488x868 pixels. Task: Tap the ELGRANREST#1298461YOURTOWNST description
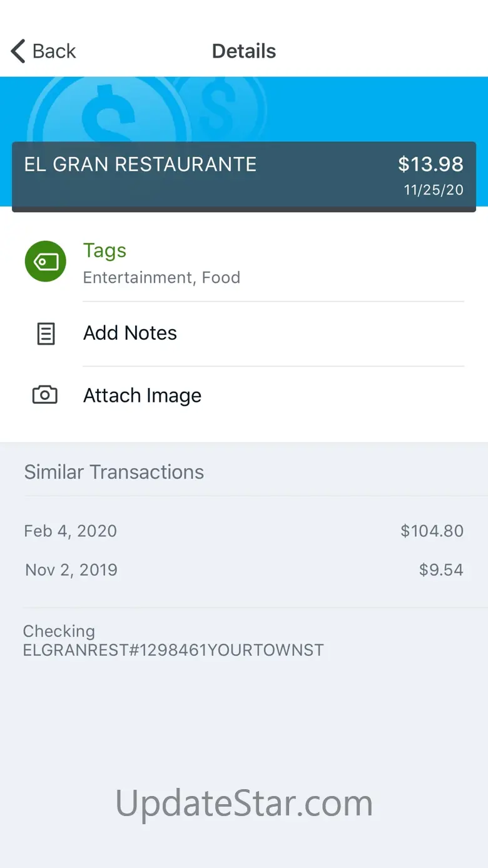[173, 650]
